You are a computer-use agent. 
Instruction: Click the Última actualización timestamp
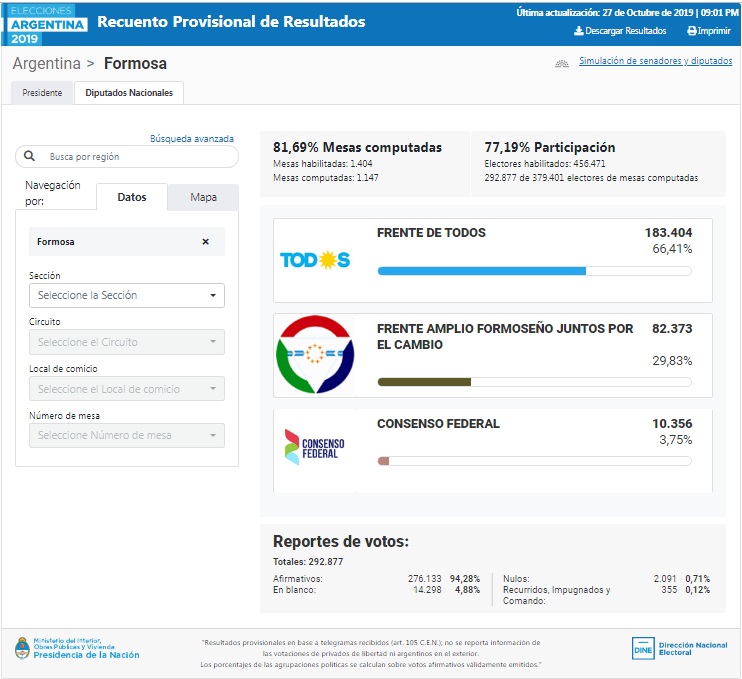coord(627,13)
